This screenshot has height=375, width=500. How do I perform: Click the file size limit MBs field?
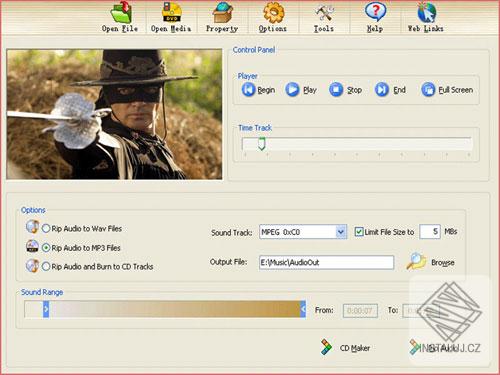pos(430,231)
